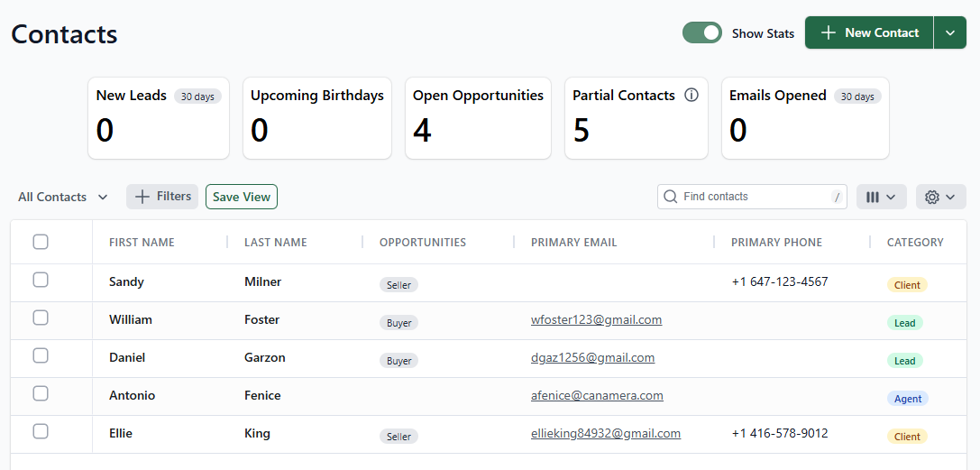
Task: Open the gear settings menu
Action: pyautogui.click(x=940, y=197)
